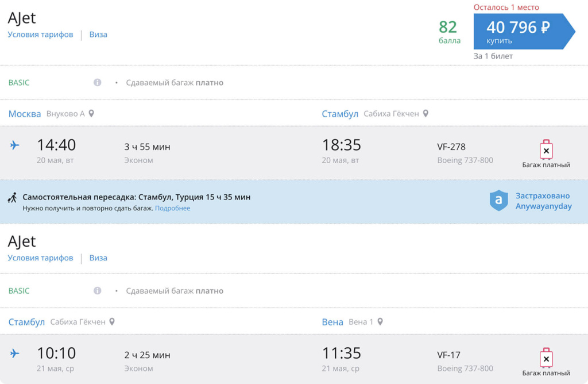Click the first BASIC fare label
Image resolution: width=588 pixels, height=384 pixels.
click(19, 83)
